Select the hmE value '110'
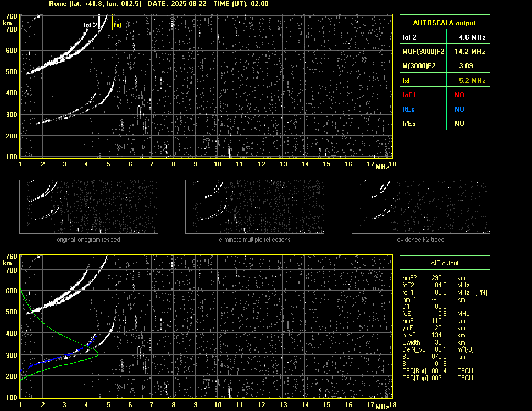The height and width of the screenshot is (411, 532). coord(437,321)
